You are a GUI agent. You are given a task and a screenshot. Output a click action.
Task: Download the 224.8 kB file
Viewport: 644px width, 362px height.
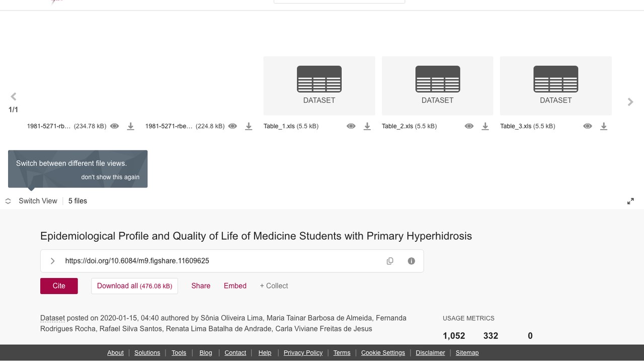coord(249,126)
